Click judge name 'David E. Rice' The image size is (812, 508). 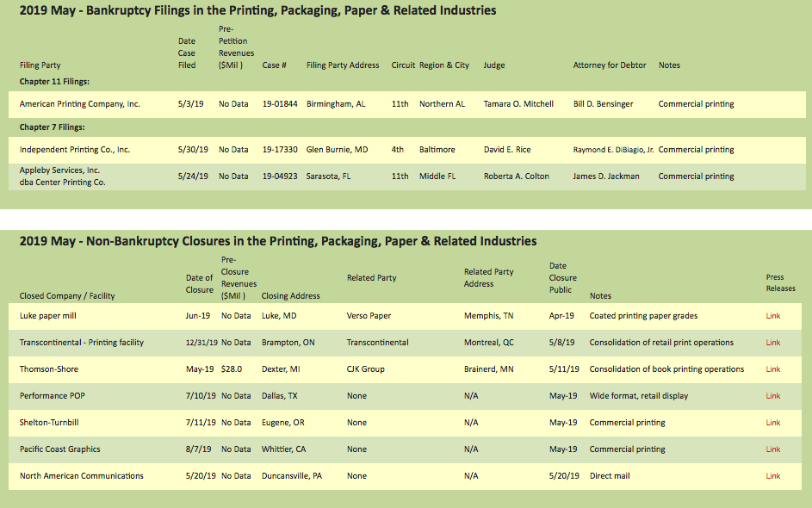pyautogui.click(x=507, y=150)
